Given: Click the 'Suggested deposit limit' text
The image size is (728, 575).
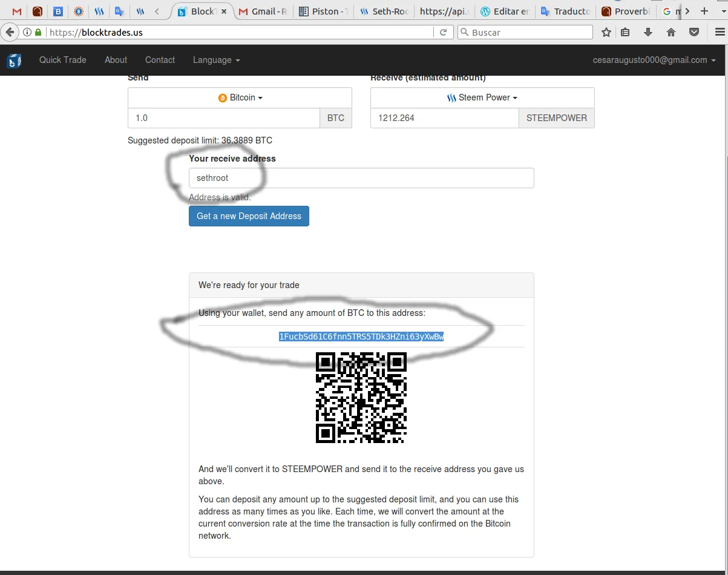Looking at the screenshot, I should (x=200, y=140).
